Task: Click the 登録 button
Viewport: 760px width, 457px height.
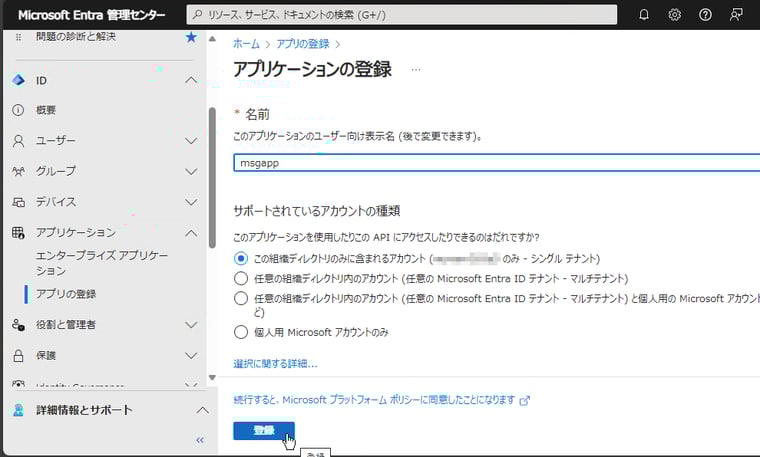Action: click(264, 430)
